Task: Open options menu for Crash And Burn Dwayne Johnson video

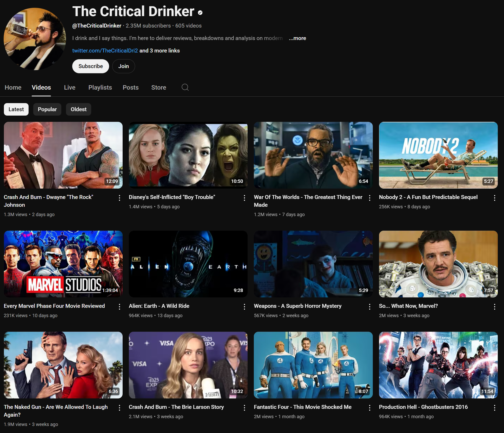Action: tap(119, 198)
